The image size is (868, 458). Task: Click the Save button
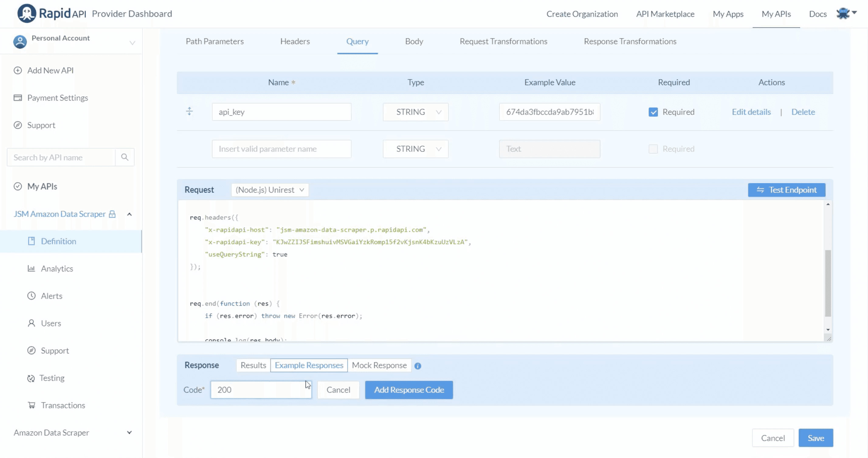(x=816, y=438)
